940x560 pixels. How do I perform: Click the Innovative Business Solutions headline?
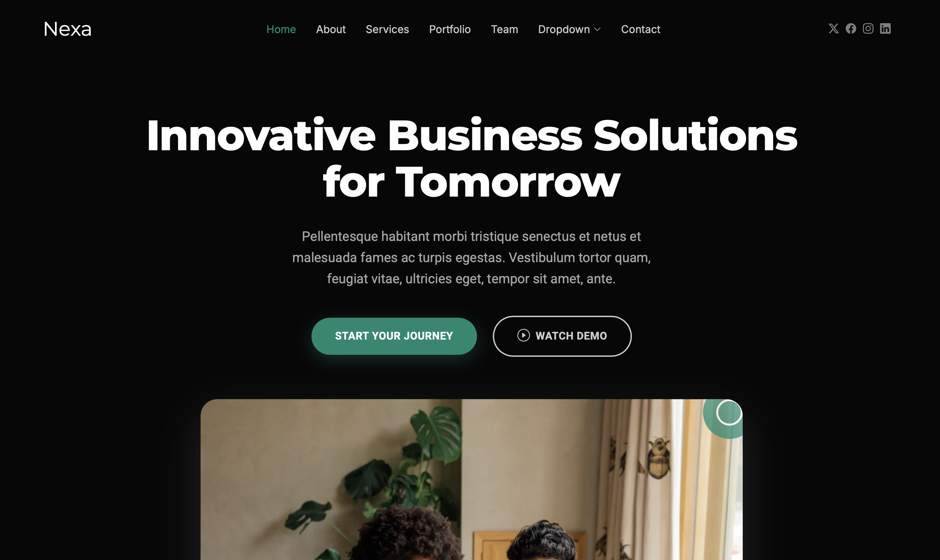(472, 158)
